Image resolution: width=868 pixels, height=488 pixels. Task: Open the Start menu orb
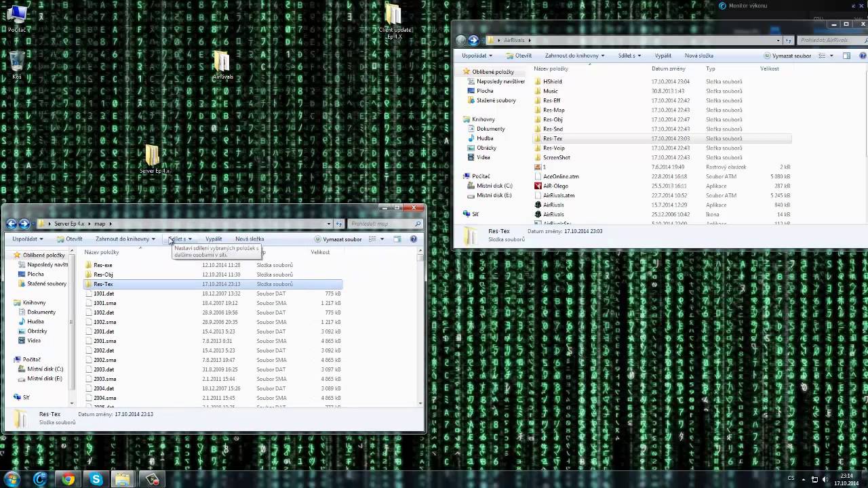tap(12, 479)
